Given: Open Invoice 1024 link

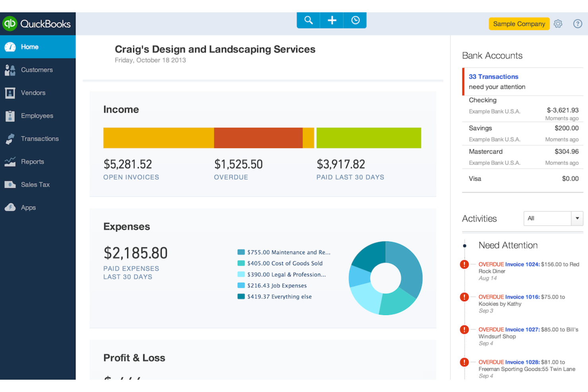Looking at the screenshot, I should point(522,265).
